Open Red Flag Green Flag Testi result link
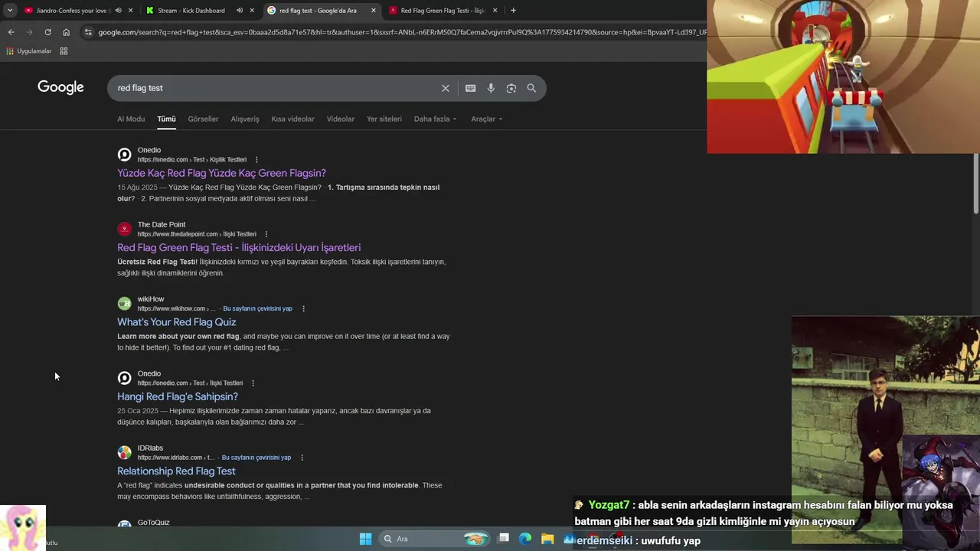980x551 pixels. (x=239, y=247)
